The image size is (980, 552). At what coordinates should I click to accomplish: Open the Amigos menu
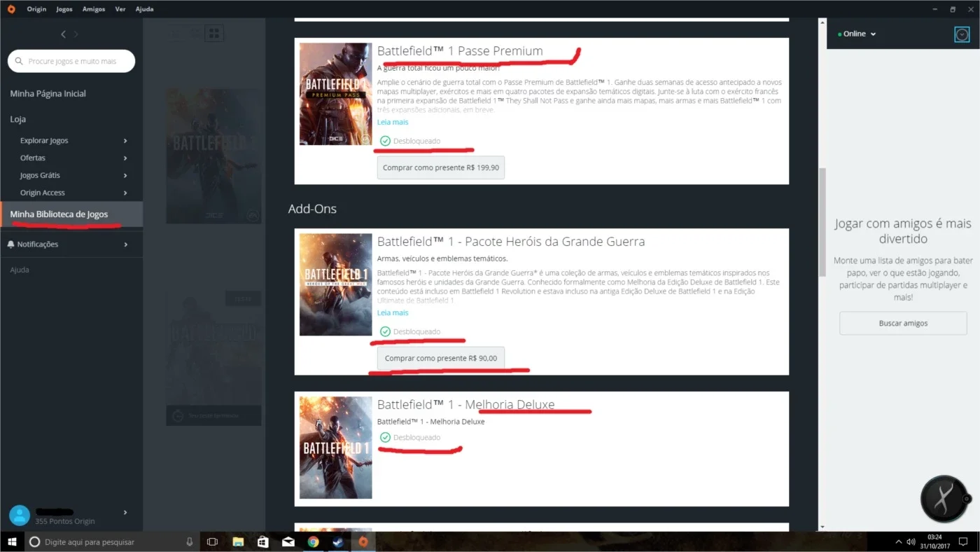click(94, 9)
